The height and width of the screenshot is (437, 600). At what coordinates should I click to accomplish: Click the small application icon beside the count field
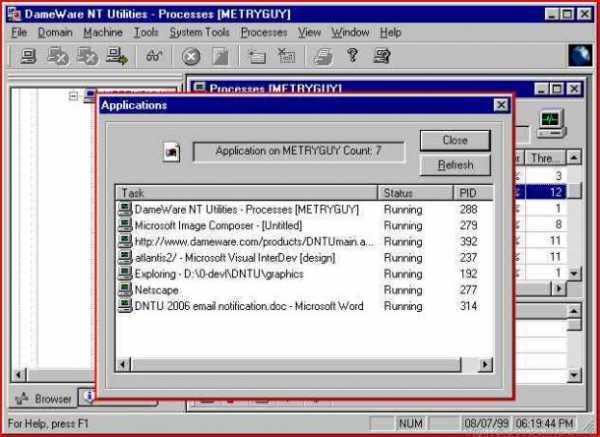(171, 152)
